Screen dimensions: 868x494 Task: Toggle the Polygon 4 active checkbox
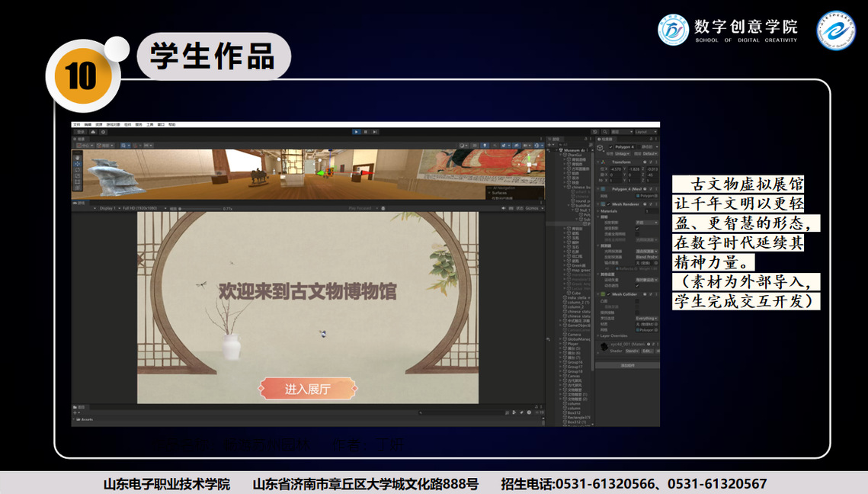[x=610, y=147]
